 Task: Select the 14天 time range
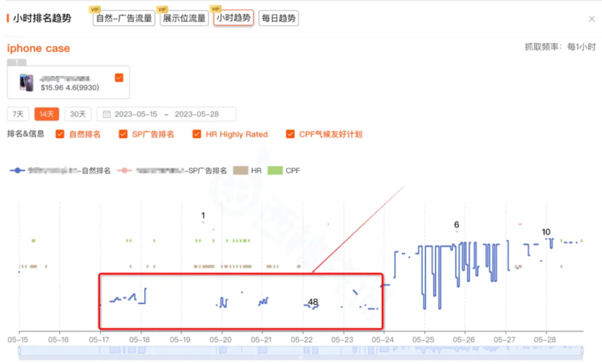click(x=46, y=114)
